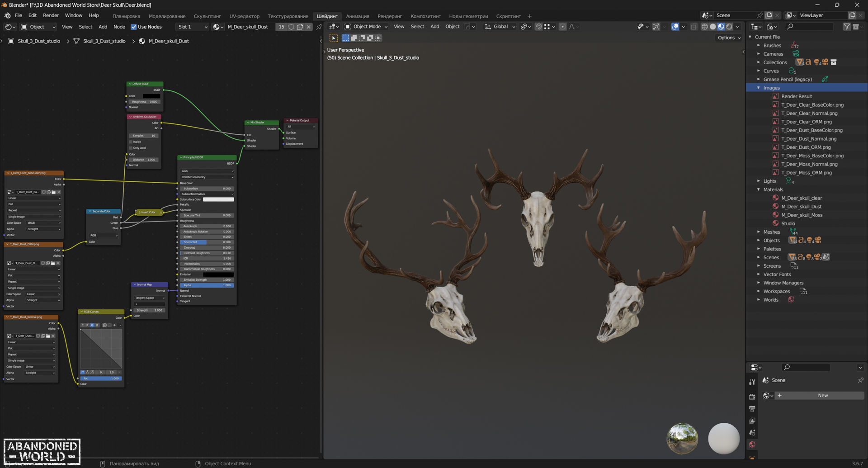Image resolution: width=868 pixels, height=468 pixels.
Task: Adjust the Sheen Tint slider on Principled BSDF
Action: pyautogui.click(x=207, y=242)
